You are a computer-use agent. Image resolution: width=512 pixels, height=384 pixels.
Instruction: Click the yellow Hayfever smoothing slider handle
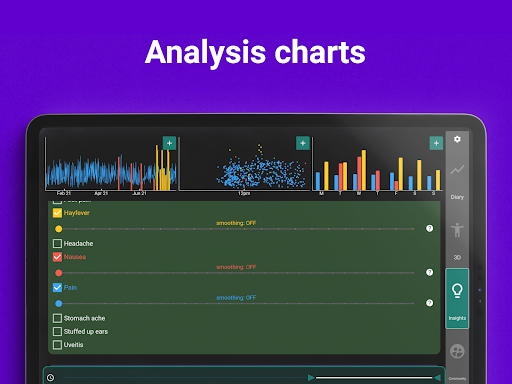tap(59, 229)
